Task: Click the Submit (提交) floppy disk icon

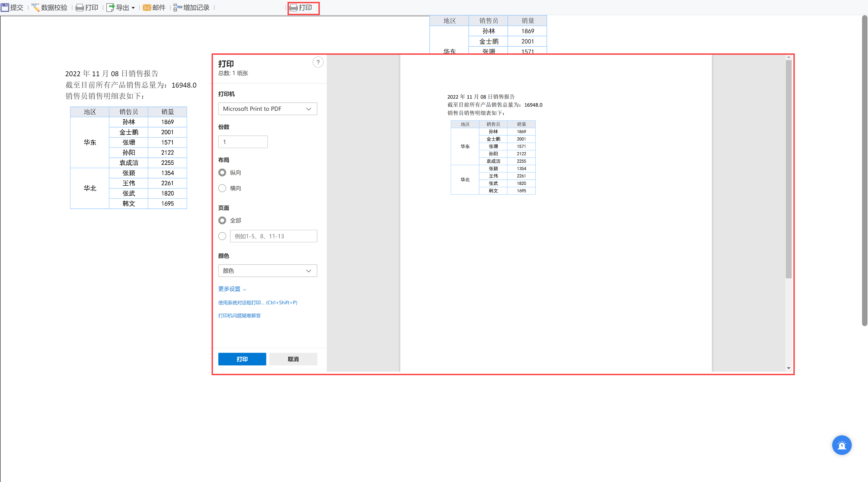Action: [5, 7]
